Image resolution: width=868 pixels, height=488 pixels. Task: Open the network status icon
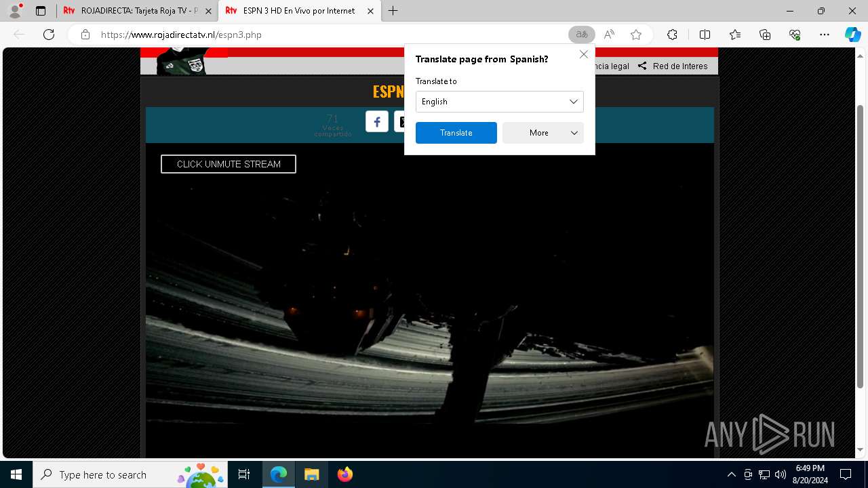(764, 474)
